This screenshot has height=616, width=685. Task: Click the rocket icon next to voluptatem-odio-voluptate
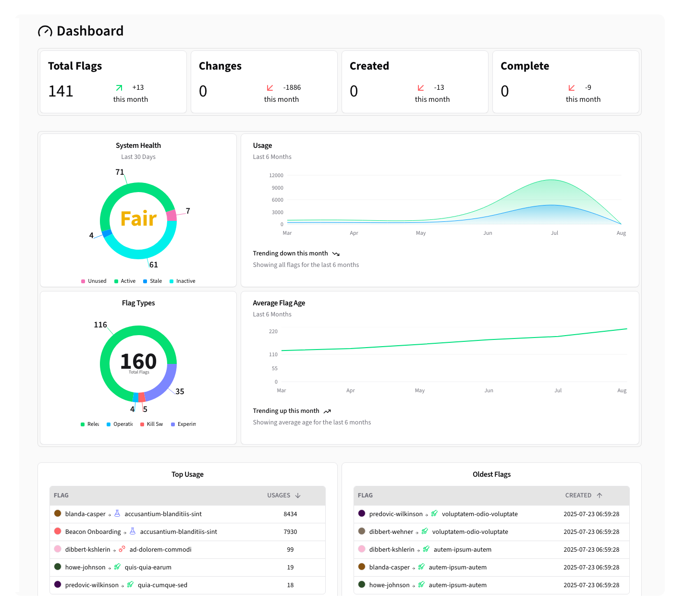tap(434, 514)
